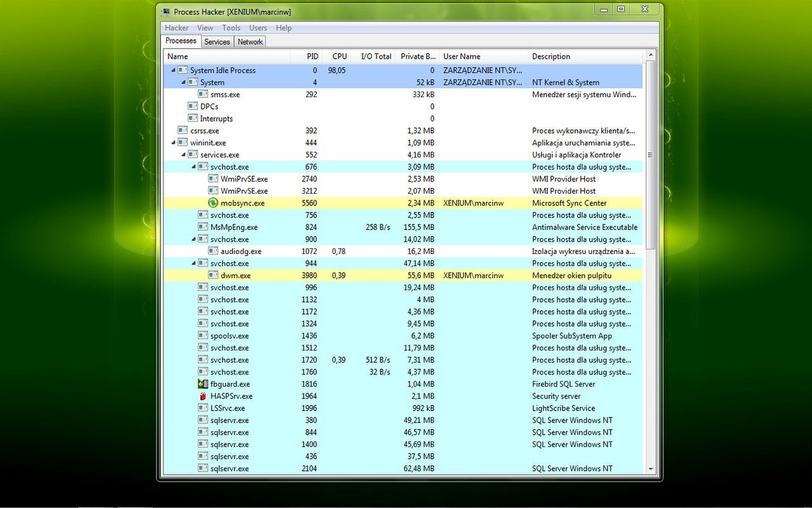Click the 'Antimalware Service Executable' description
Image resolution: width=812 pixels, height=508 pixels.
(x=585, y=227)
